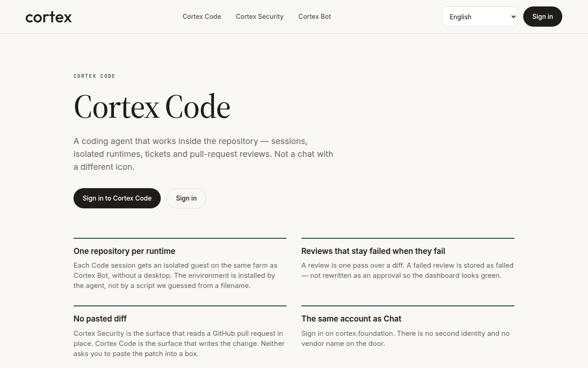The image size is (588, 368).
Task: Open the Cortex Code nav link
Action: click(x=202, y=17)
